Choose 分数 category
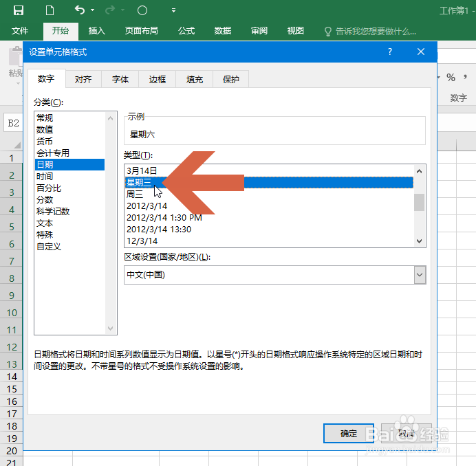The width and height of the screenshot is (476, 466). pyautogui.click(x=70, y=199)
